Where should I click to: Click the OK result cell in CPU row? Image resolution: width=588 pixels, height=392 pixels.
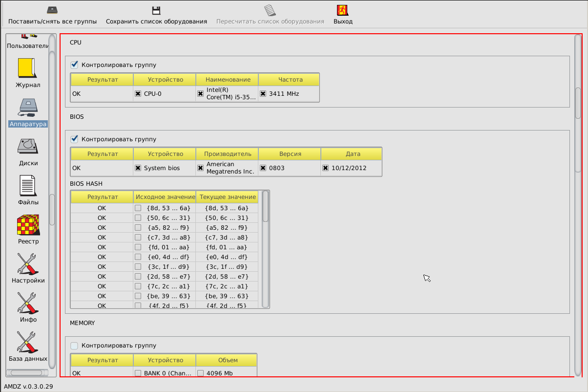point(102,93)
